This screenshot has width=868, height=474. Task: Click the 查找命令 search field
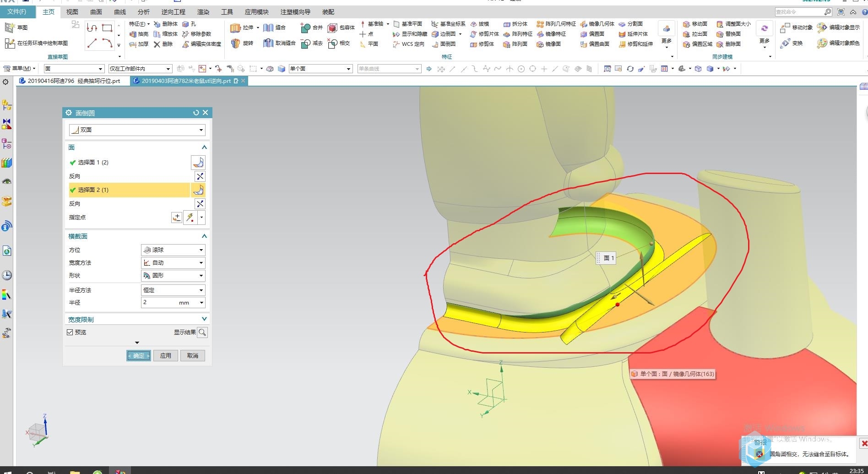click(799, 12)
